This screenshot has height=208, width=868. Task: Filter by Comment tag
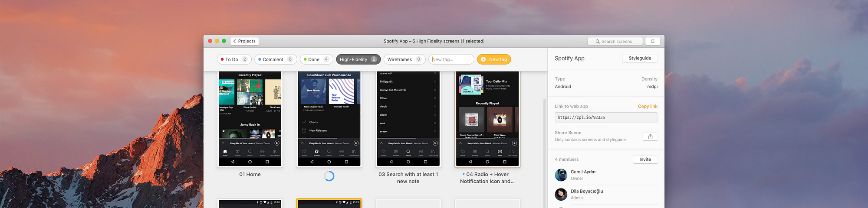point(276,59)
